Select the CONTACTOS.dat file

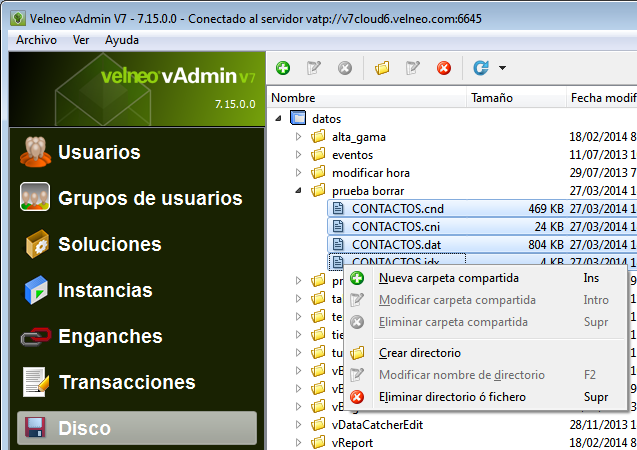click(x=396, y=244)
